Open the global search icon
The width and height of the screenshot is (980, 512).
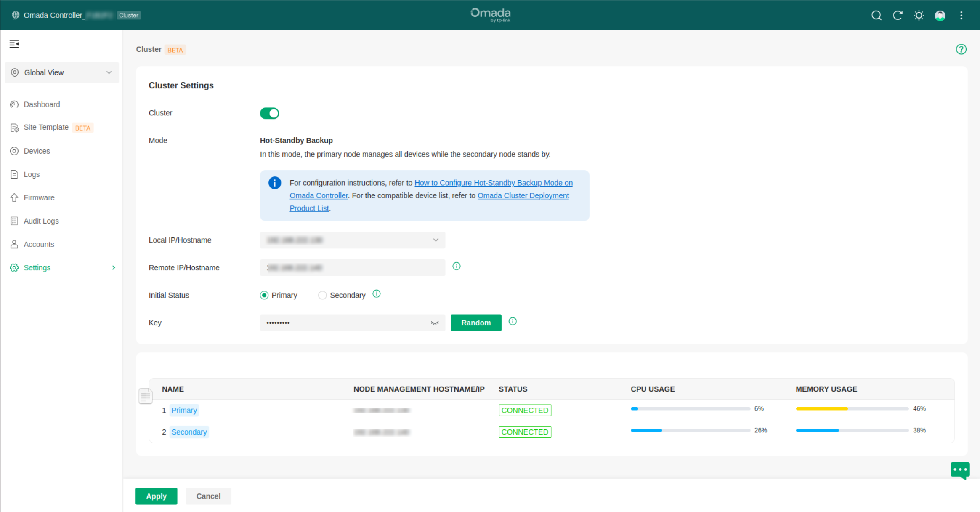[x=876, y=16]
